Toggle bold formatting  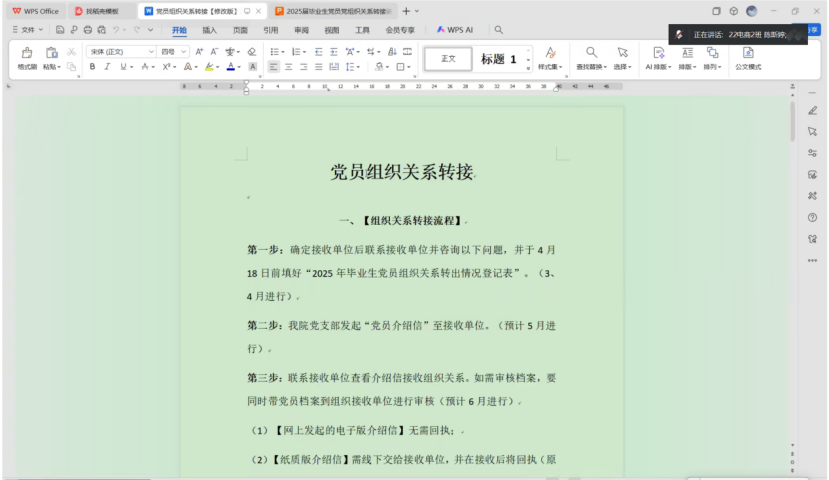coord(92,67)
